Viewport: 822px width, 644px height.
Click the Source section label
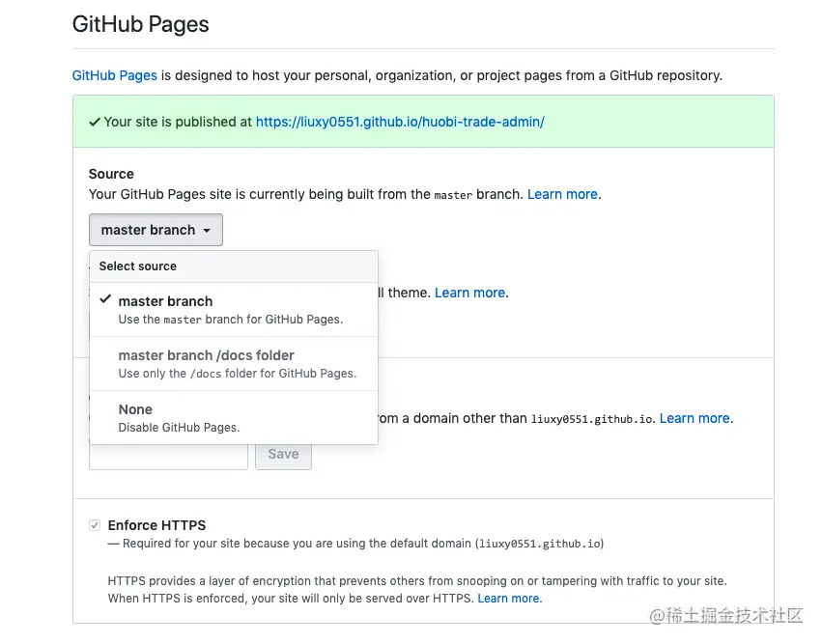click(x=111, y=174)
